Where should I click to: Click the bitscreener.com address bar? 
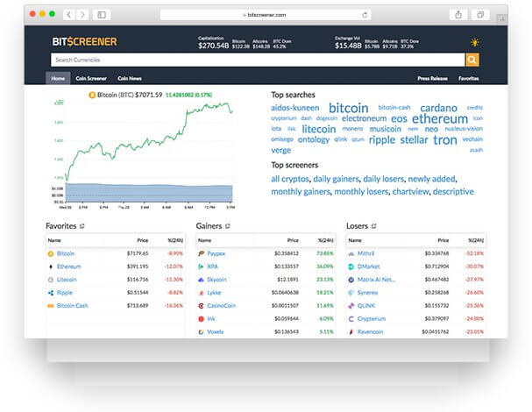266,15
